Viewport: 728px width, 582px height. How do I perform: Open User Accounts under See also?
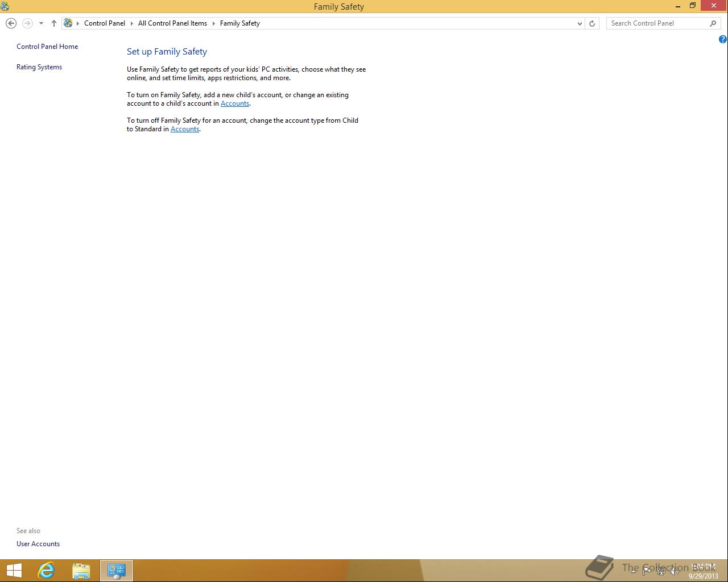click(x=38, y=544)
